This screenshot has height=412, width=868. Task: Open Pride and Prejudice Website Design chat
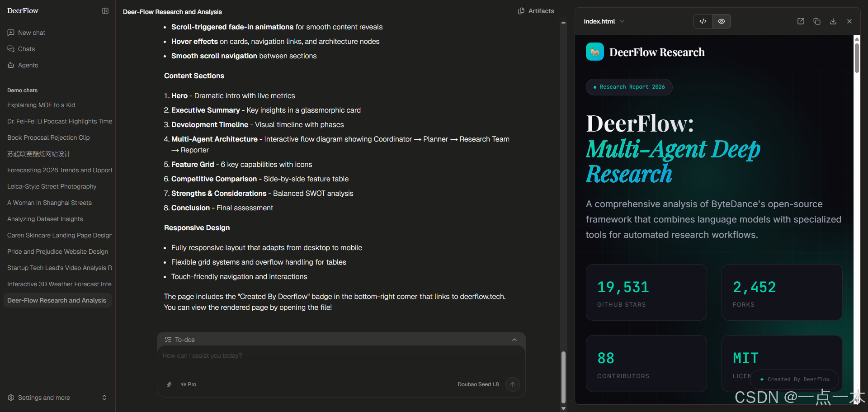coord(57,251)
